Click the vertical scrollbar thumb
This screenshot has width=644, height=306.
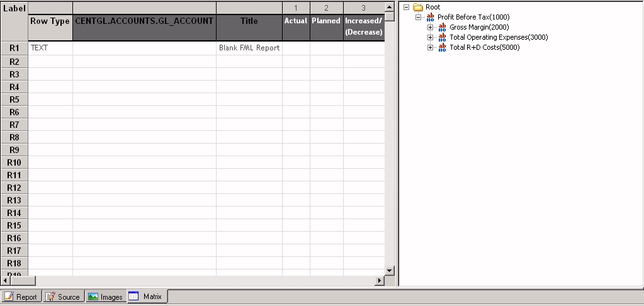click(x=390, y=16)
